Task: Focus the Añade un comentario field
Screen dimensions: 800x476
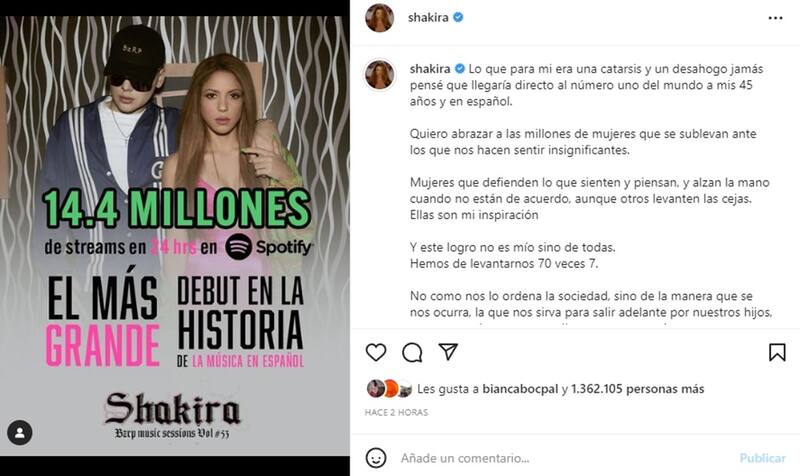Action: (566, 458)
